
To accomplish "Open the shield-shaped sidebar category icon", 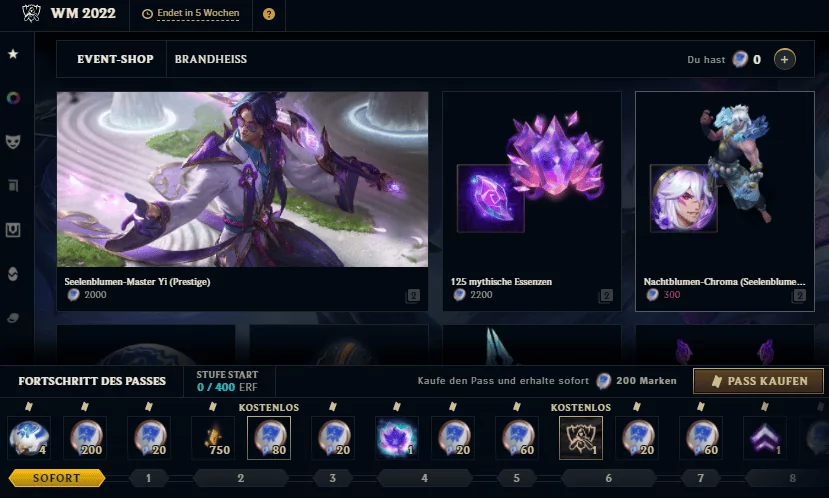I will (x=13, y=229).
